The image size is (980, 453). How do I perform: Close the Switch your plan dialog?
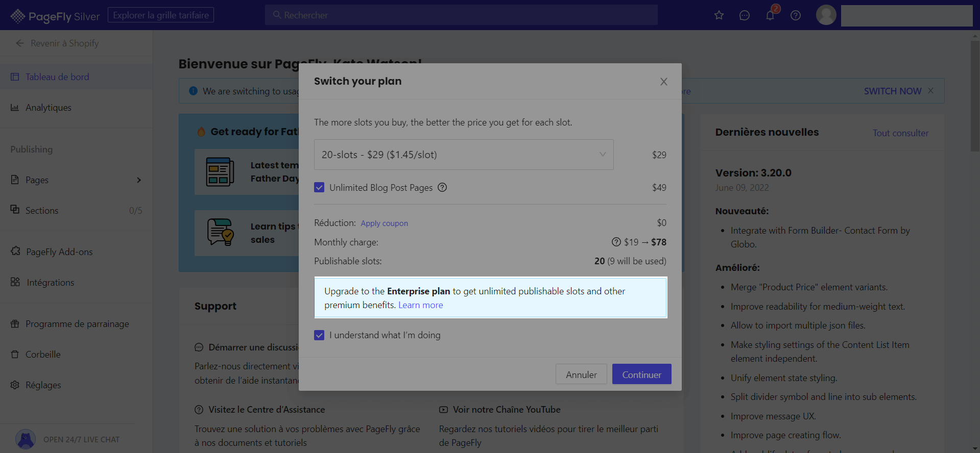[x=664, y=82]
